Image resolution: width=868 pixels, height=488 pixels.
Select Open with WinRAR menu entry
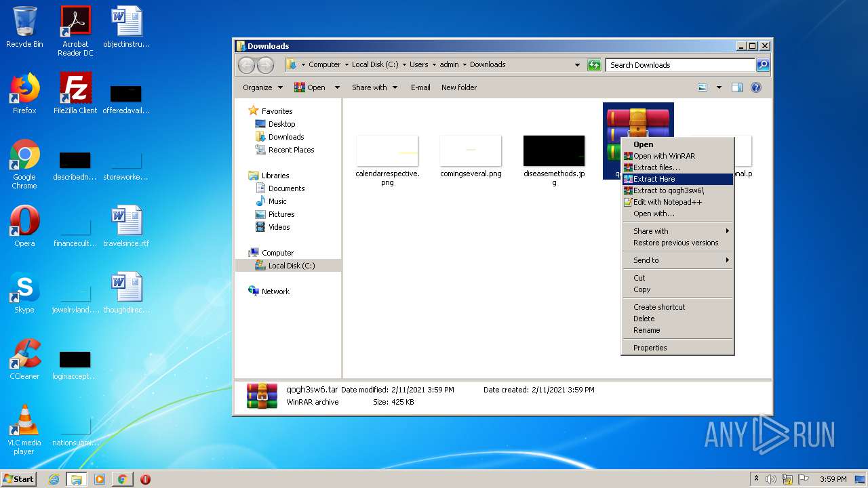(x=677, y=156)
